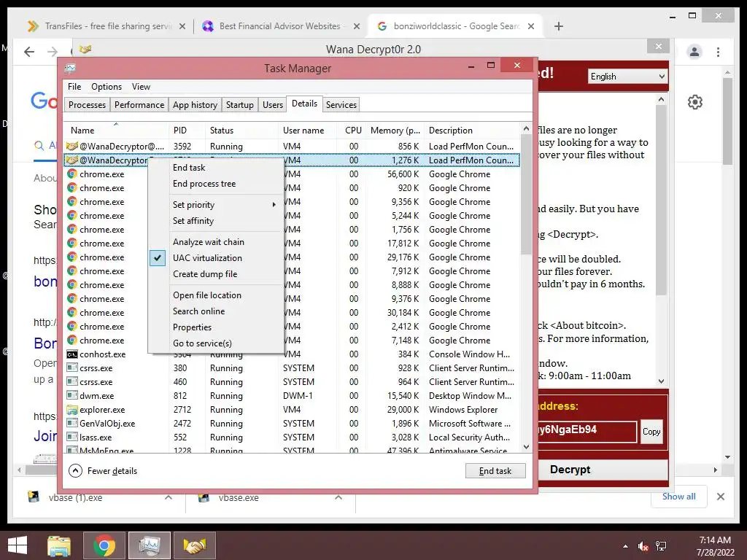Open vbase.exe download options chevron
This screenshot has height=560, width=747.
pyautogui.click(x=338, y=497)
